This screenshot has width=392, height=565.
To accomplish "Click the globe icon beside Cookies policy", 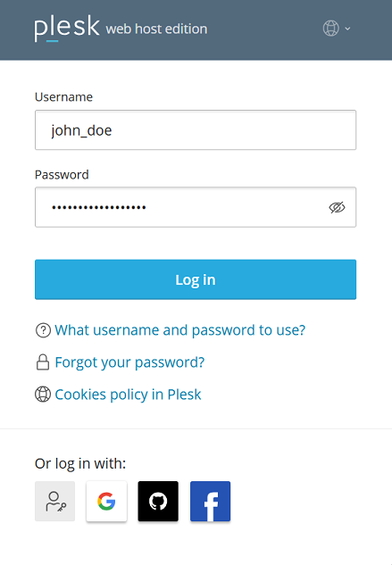I will 43,394.
